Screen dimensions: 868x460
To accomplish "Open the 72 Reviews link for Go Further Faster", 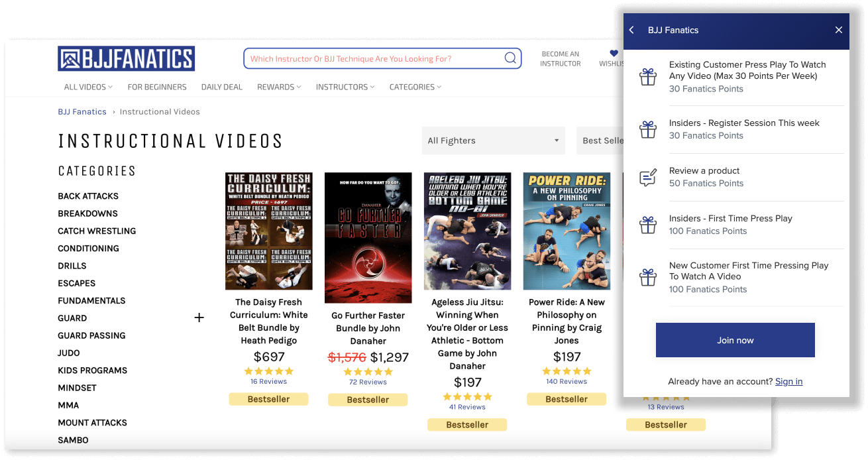I will pyautogui.click(x=368, y=382).
